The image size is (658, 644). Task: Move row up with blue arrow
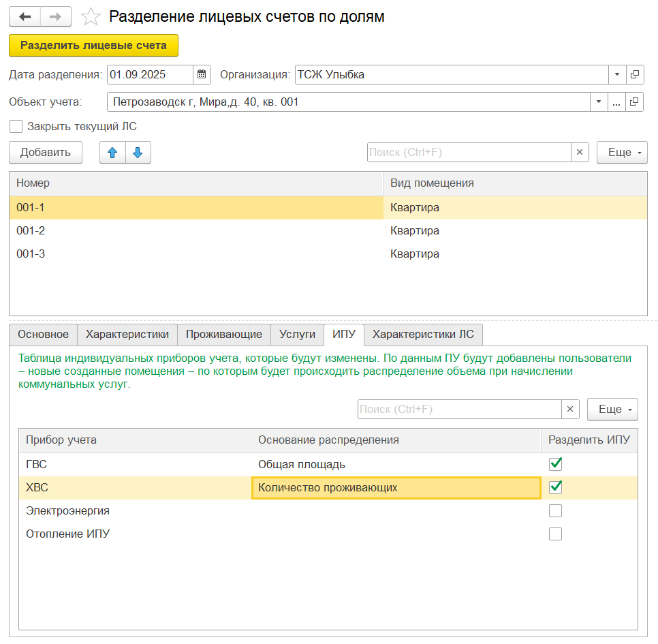tap(113, 153)
